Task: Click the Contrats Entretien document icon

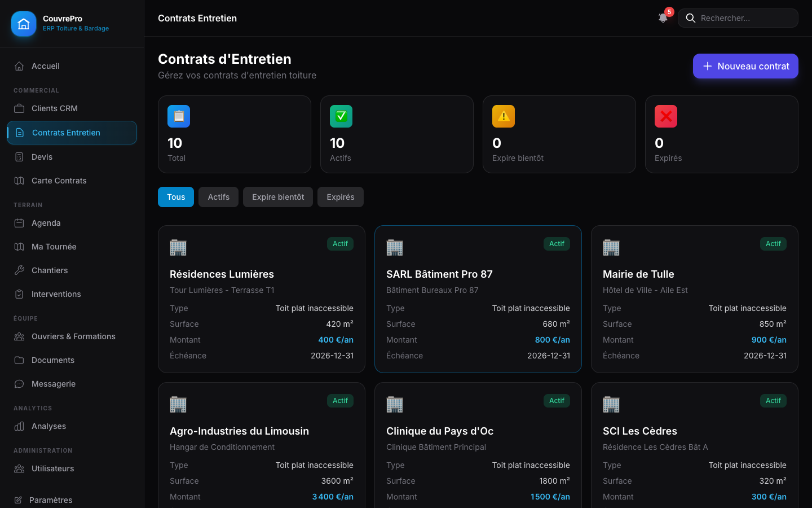Action: pyautogui.click(x=20, y=133)
